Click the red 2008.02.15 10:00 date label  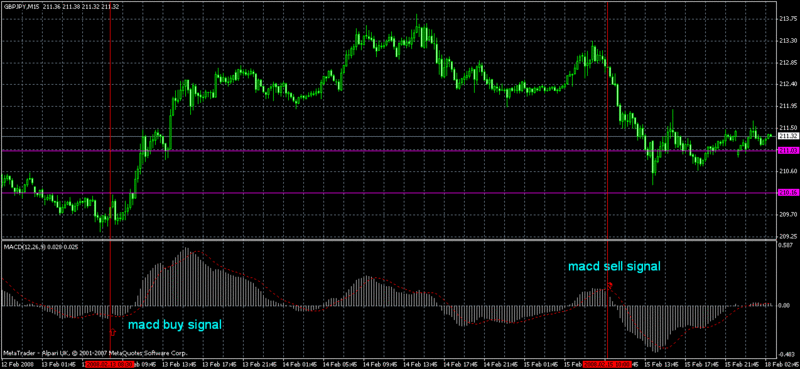point(608,364)
